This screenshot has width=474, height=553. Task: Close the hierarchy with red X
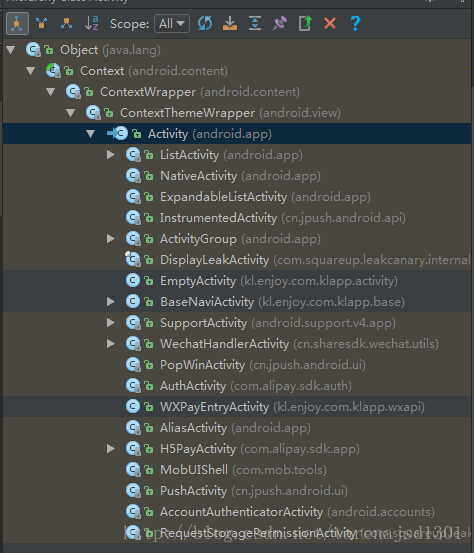coord(330,24)
